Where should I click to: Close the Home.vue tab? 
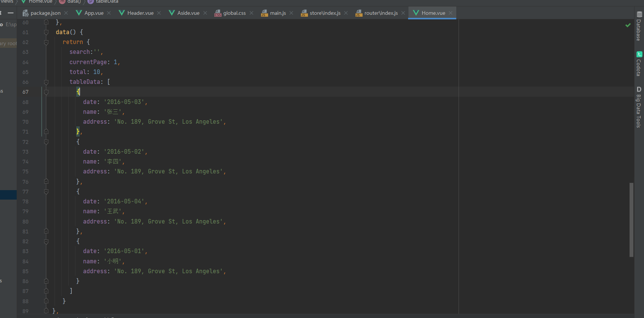point(451,13)
